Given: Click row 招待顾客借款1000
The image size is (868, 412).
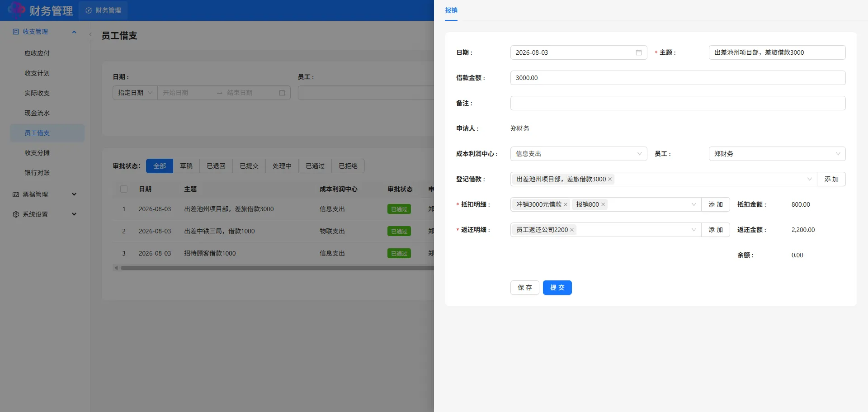Looking at the screenshot, I should (274, 253).
